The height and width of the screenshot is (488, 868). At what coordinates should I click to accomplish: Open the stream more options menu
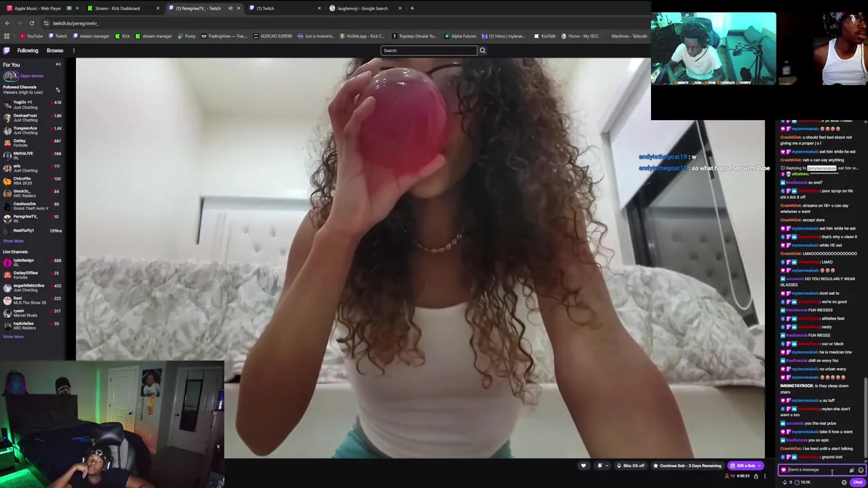point(765,476)
